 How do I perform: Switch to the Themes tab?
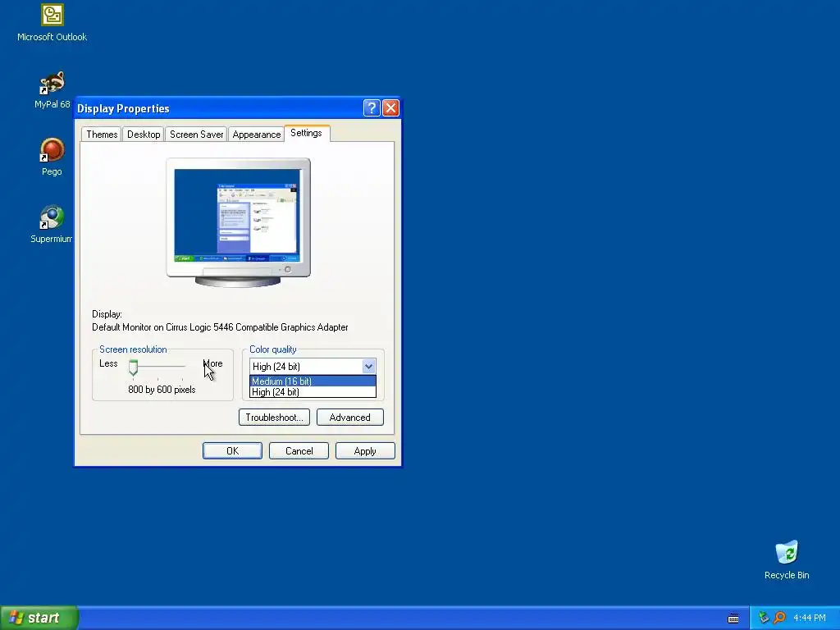click(102, 135)
